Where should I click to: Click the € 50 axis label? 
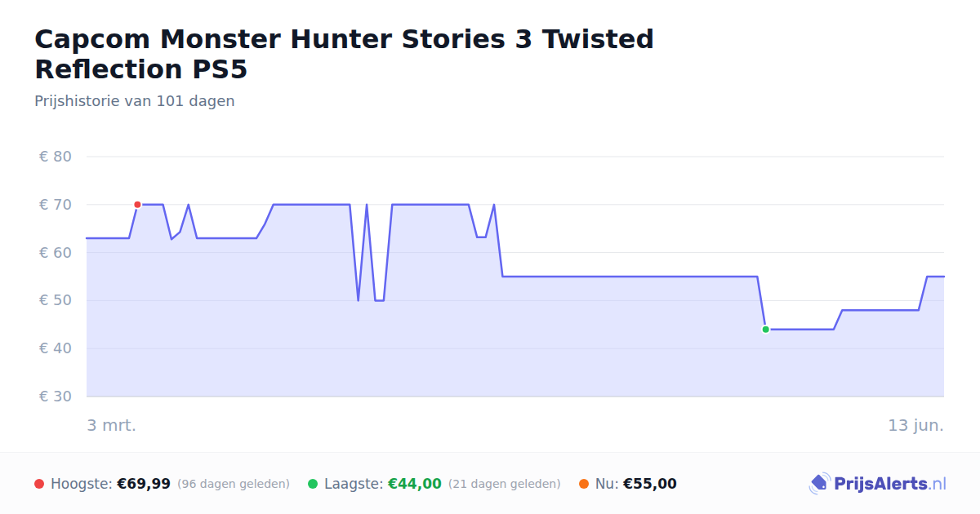56,300
